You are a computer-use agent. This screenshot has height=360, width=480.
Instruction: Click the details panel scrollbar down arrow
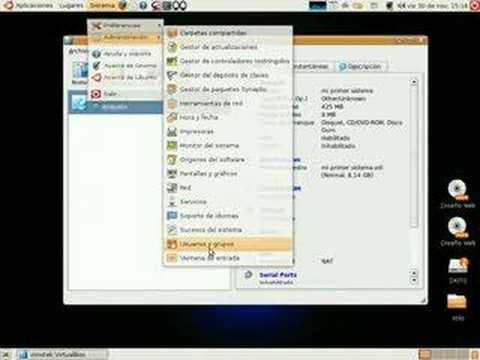coord(414,280)
